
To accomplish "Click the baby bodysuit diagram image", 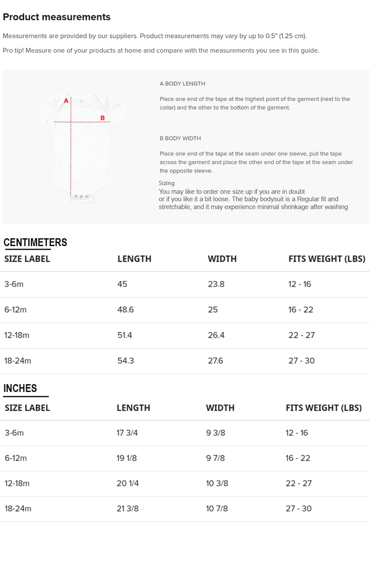I will (x=81, y=147).
